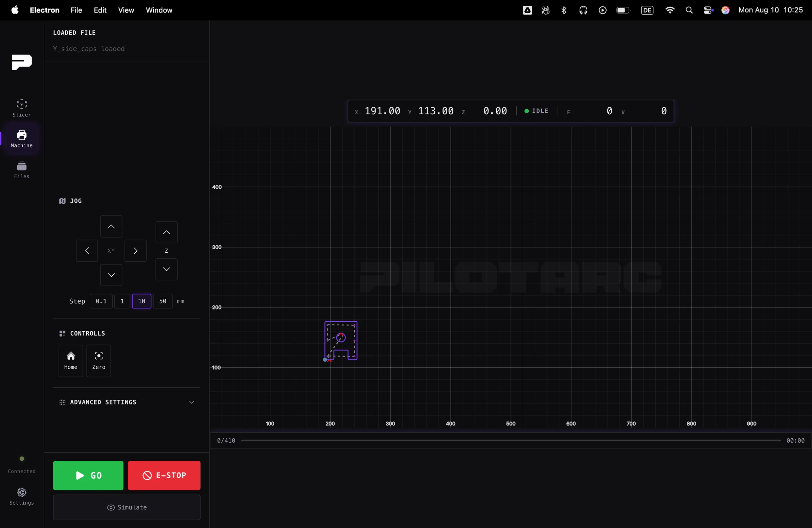Click the Siri icon in menu bar
The height and width of the screenshot is (528, 812).
725,10
